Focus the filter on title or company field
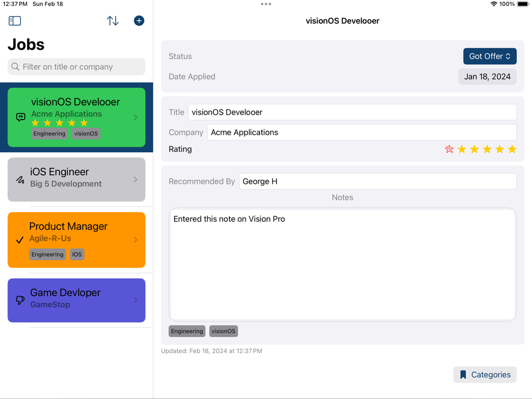The image size is (532, 399). [x=76, y=66]
